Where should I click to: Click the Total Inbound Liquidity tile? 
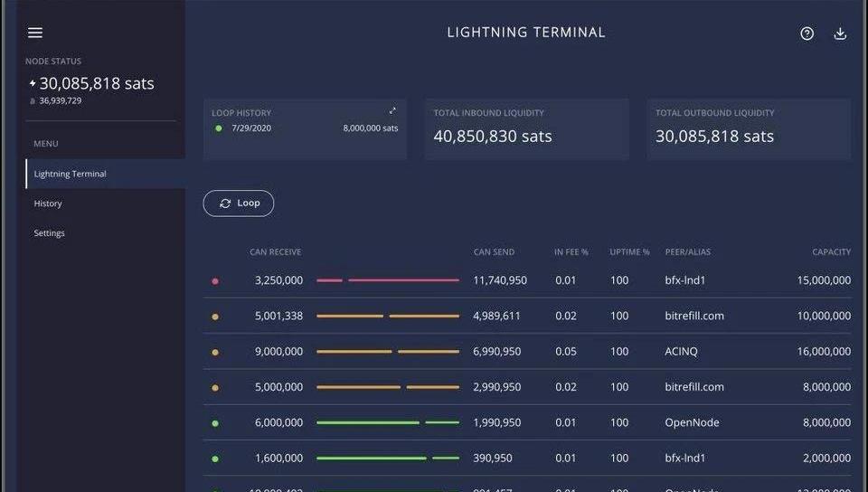526,128
